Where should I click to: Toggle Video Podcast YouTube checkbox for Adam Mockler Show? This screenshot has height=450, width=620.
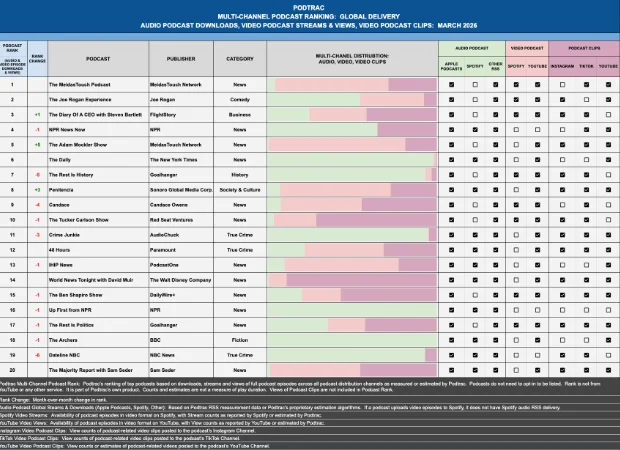coord(537,145)
